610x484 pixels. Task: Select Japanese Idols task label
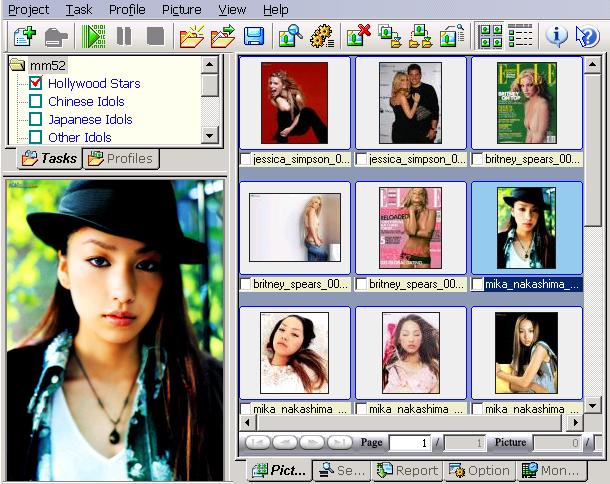90,119
